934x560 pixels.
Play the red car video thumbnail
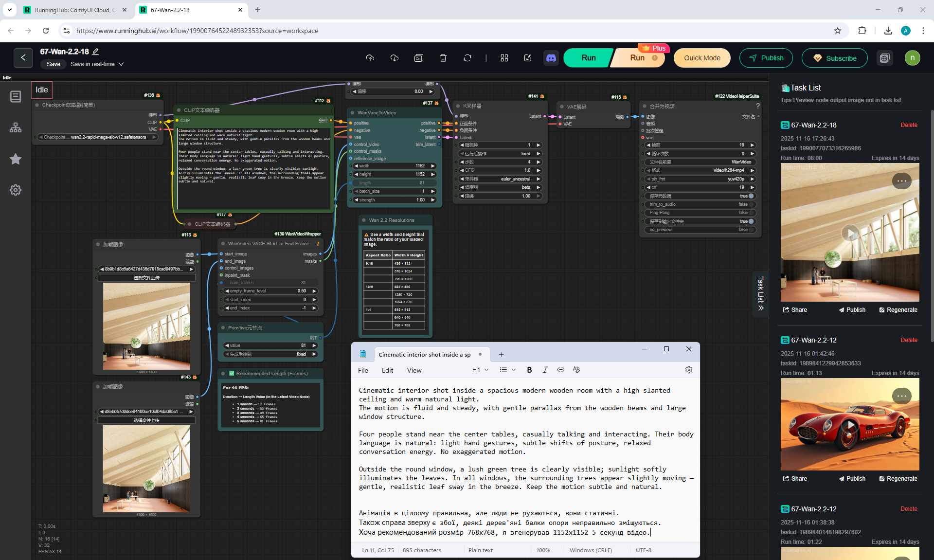coord(850,424)
